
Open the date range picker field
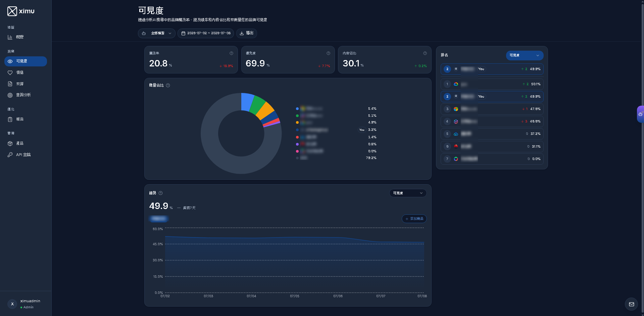[206, 33]
